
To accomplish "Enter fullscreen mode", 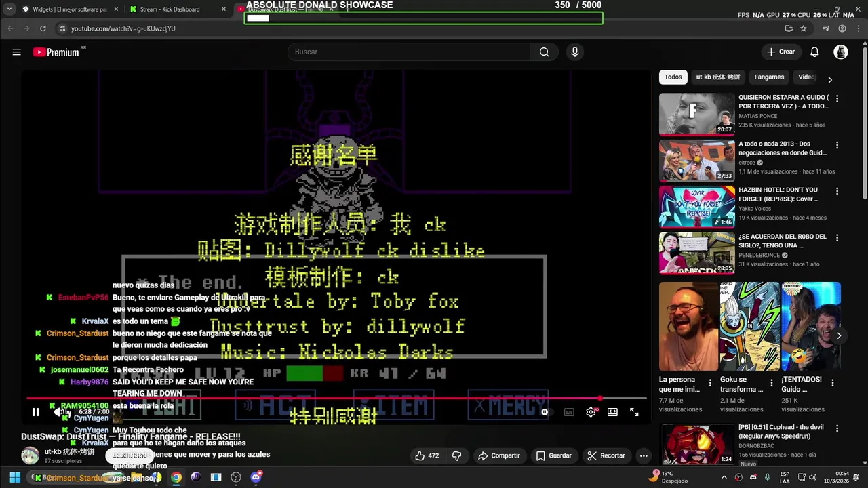I will [634, 412].
